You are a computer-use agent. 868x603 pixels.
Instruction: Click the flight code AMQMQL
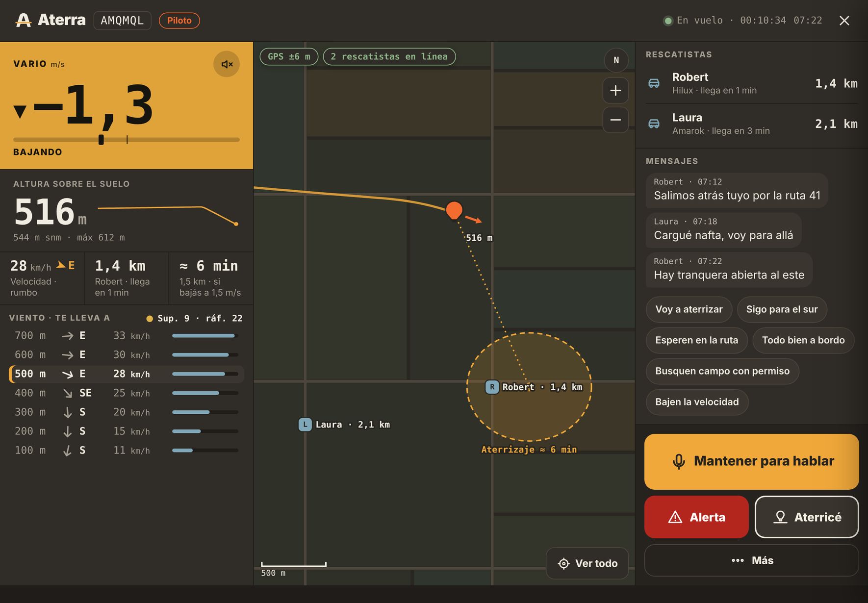[122, 21]
